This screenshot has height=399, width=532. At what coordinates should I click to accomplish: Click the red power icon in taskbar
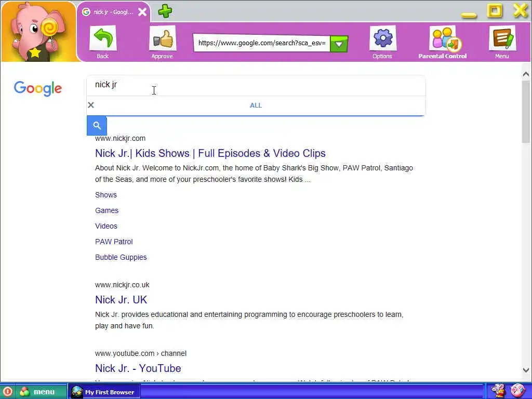point(7,392)
